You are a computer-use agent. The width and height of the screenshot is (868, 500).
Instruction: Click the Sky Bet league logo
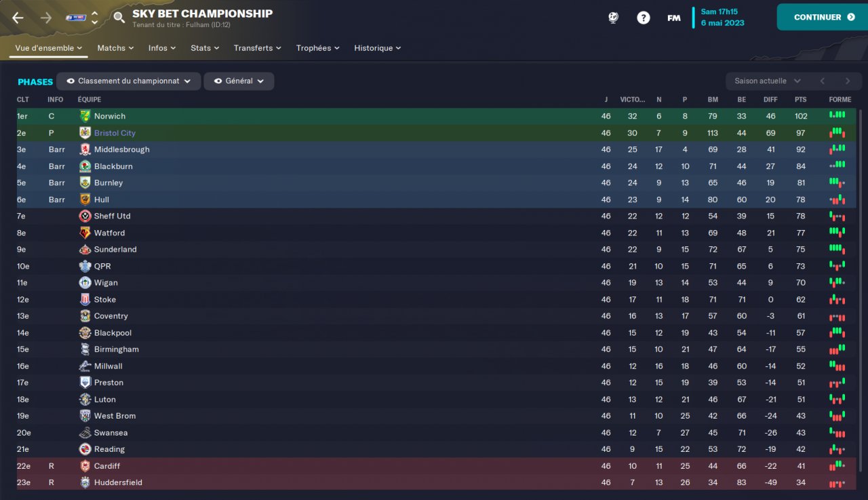coord(76,18)
